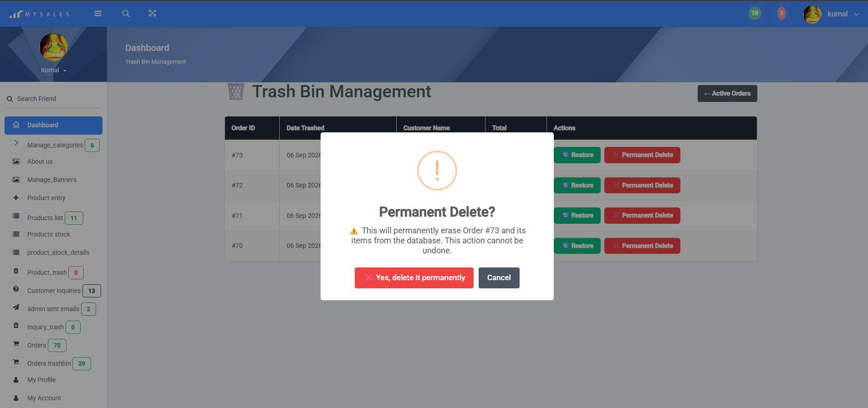Expand Manage_categories chevron arrow
This screenshot has height=408, width=868.
pyautogui.click(x=16, y=143)
